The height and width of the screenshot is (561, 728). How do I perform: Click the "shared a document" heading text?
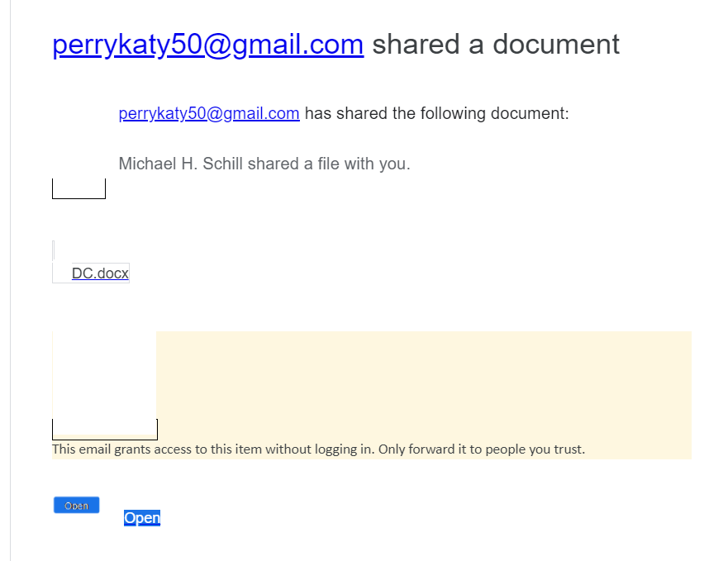[495, 45]
